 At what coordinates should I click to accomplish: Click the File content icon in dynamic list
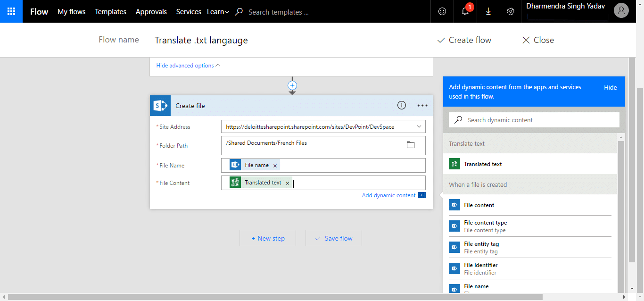click(454, 205)
